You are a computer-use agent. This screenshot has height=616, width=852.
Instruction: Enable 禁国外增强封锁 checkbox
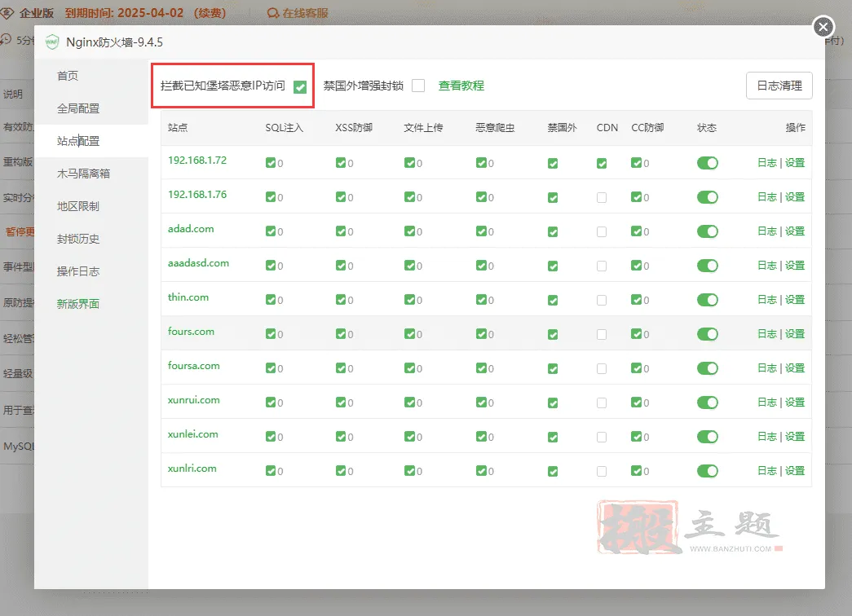418,86
